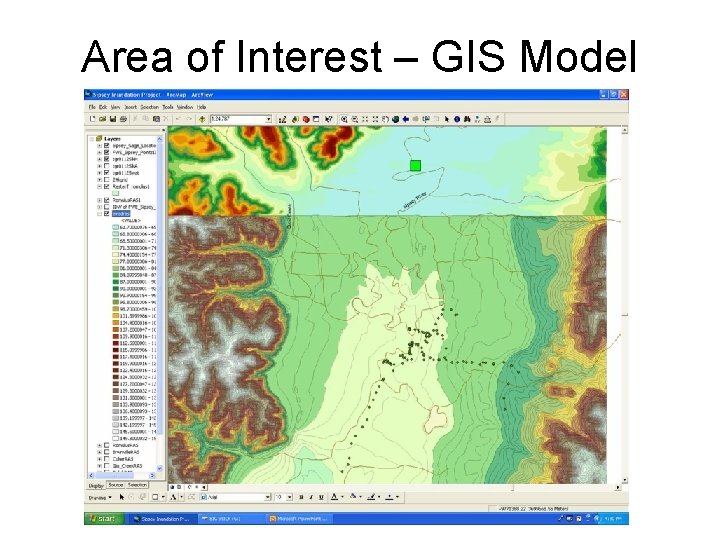Switch to the Source tab
The width and height of the screenshot is (720, 540).
point(116,485)
